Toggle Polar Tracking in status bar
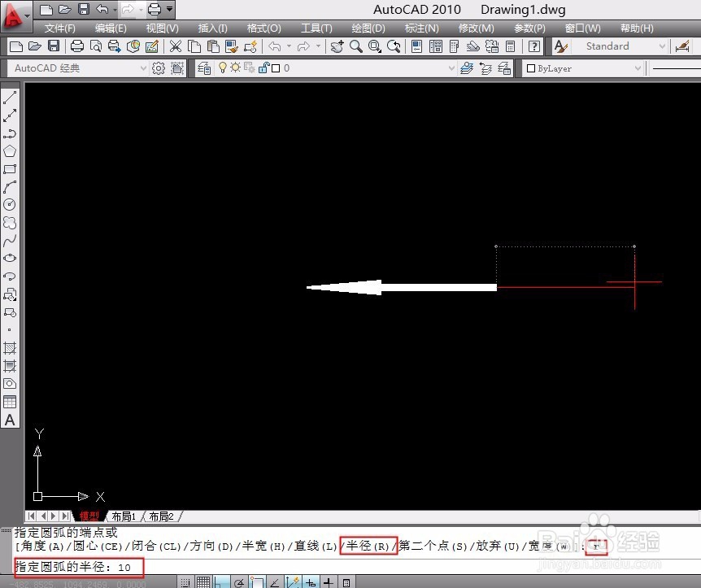701x588 pixels. pos(239,582)
